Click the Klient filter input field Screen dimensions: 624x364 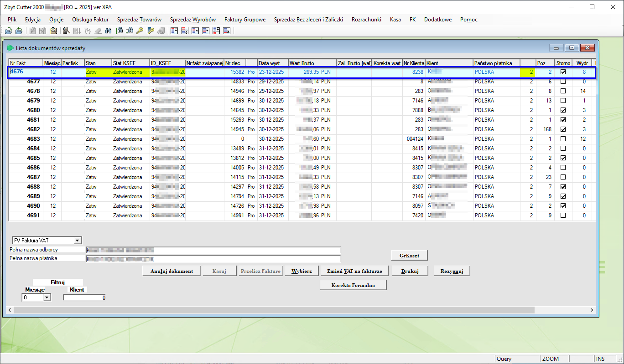click(x=85, y=297)
